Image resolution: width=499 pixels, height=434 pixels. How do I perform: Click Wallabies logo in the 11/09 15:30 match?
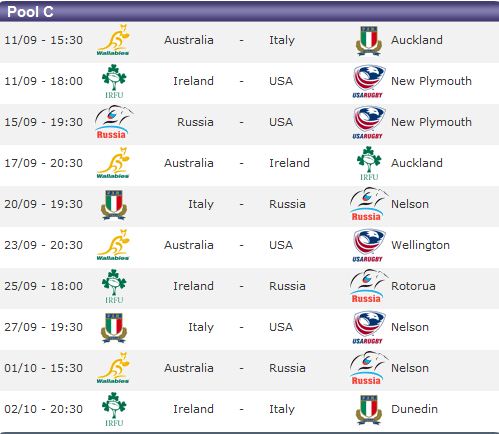tap(113, 40)
